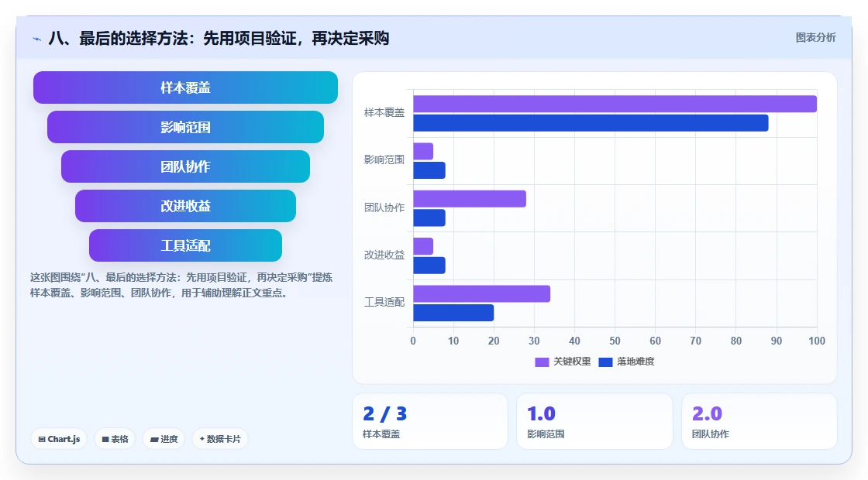Select the 团队协作 funnel bar

tap(185, 166)
